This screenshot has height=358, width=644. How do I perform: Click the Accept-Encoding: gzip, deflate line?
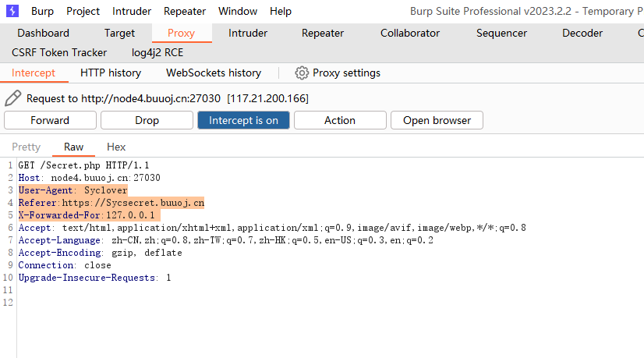click(x=101, y=253)
